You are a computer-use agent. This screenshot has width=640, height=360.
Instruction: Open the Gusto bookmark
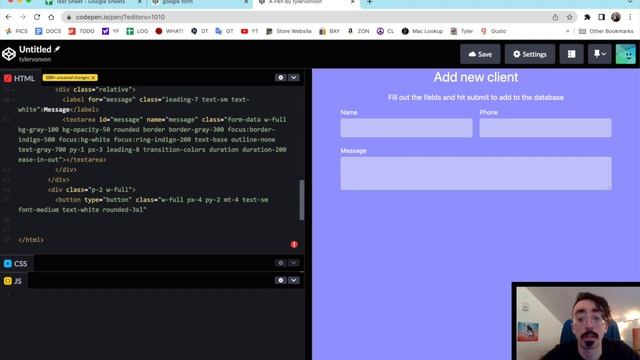(x=493, y=31)
